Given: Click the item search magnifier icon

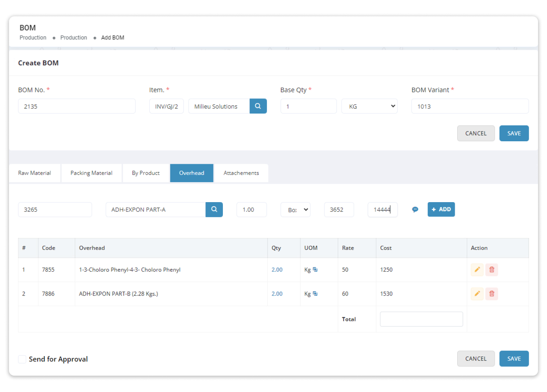Looking at the screenshot, I should point(258,106).
